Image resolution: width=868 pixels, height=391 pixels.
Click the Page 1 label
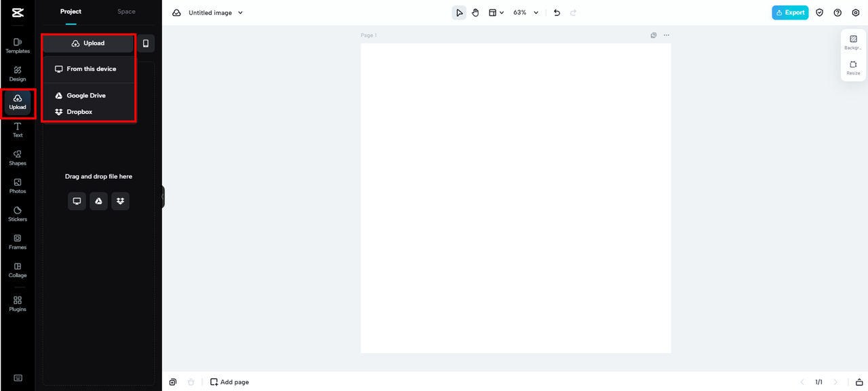(x=369, y=35)
